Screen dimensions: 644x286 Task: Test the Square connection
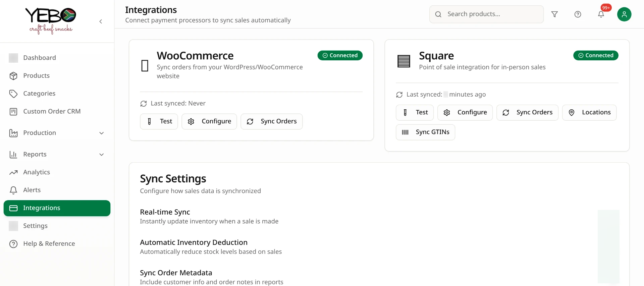tap(415, 112)
